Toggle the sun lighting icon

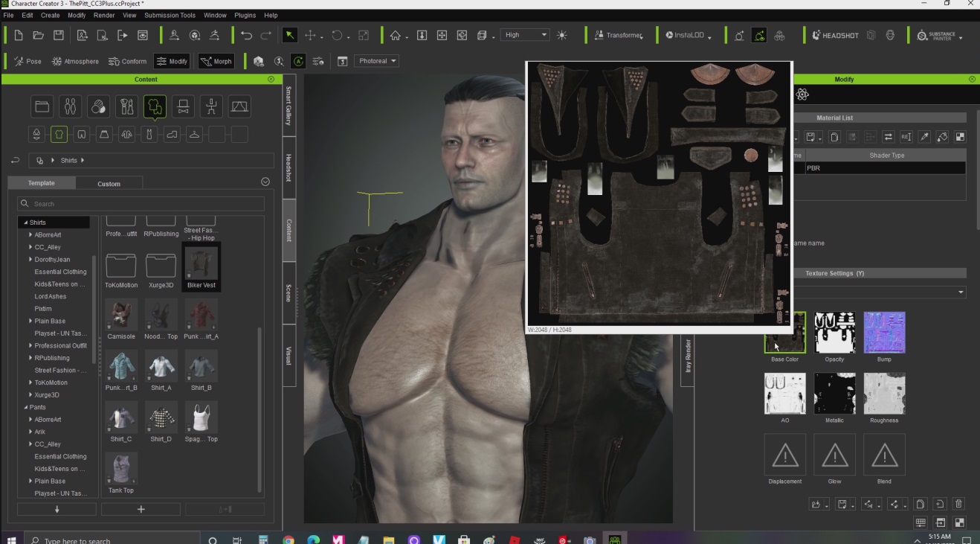561,35
